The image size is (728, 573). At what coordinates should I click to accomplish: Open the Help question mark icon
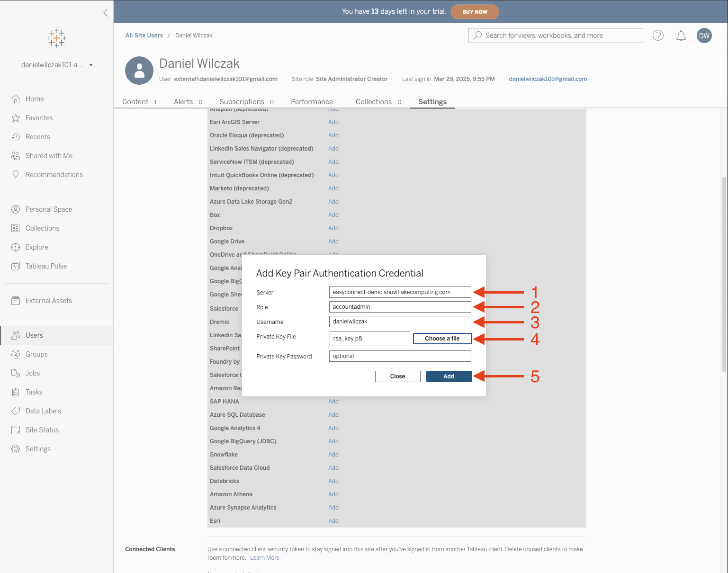tap(658, 36)
